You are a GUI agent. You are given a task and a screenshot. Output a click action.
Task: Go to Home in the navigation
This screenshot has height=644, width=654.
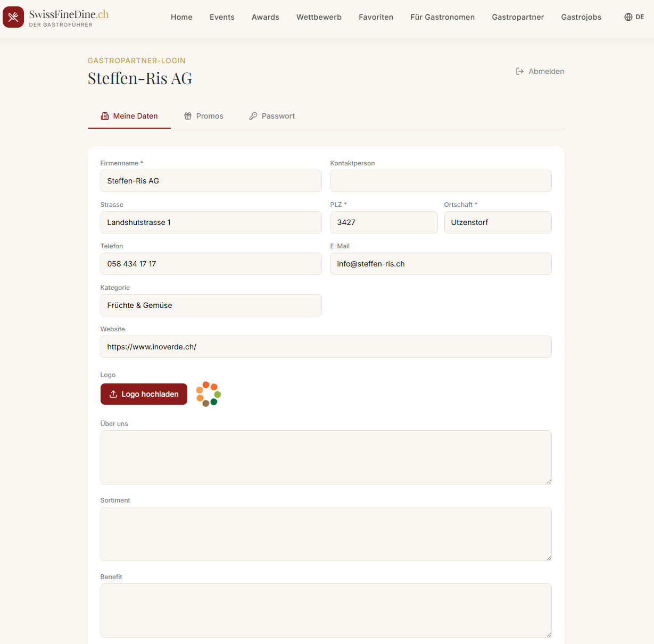(181, 17)
